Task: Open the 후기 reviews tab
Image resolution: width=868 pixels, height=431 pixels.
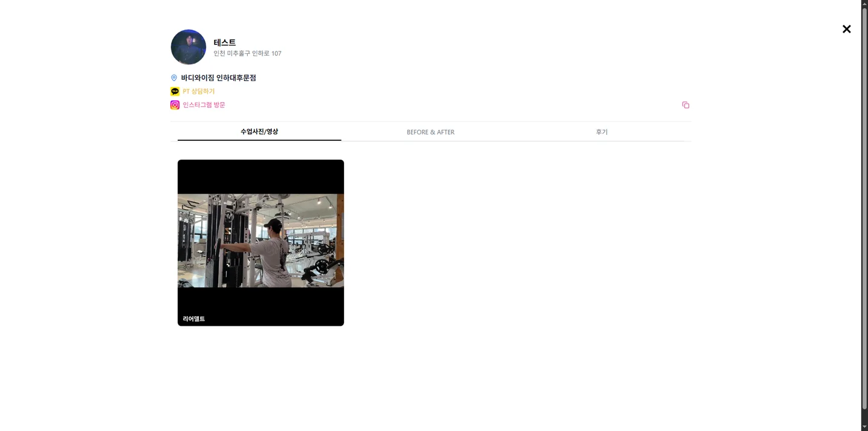Action: click(601, 132)
